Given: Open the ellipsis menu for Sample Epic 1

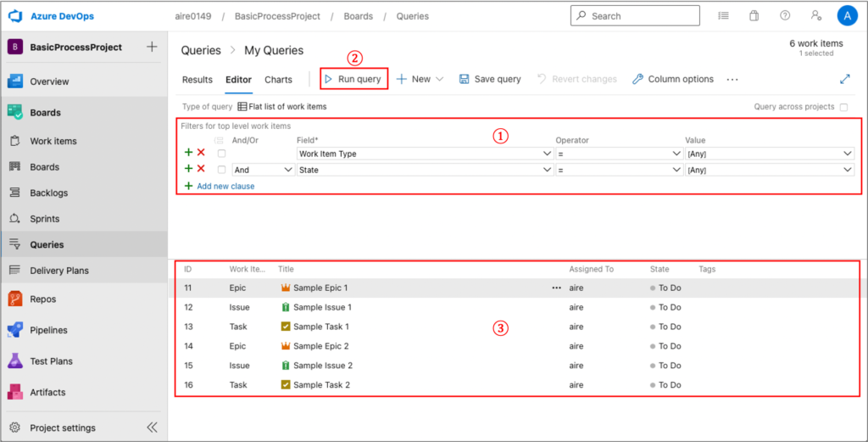Looking at the screenshot, I should [x=556, y=288].
